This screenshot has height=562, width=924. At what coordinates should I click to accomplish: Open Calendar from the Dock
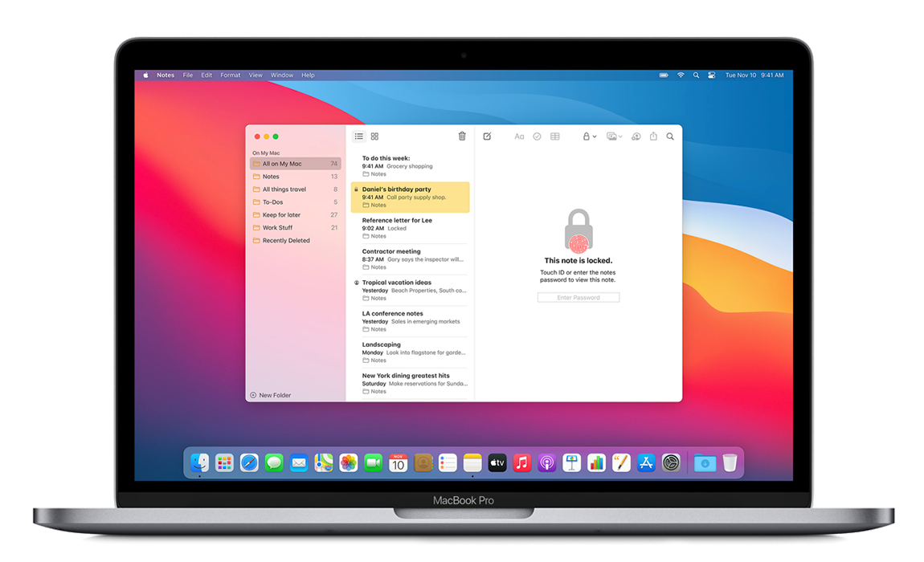tap(399, 463)
